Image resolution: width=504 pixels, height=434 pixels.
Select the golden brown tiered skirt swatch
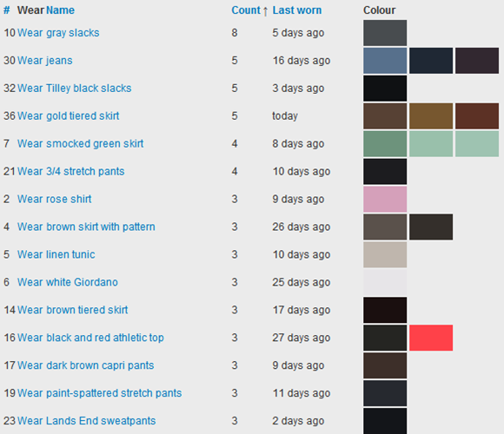(x=431, y=116)
